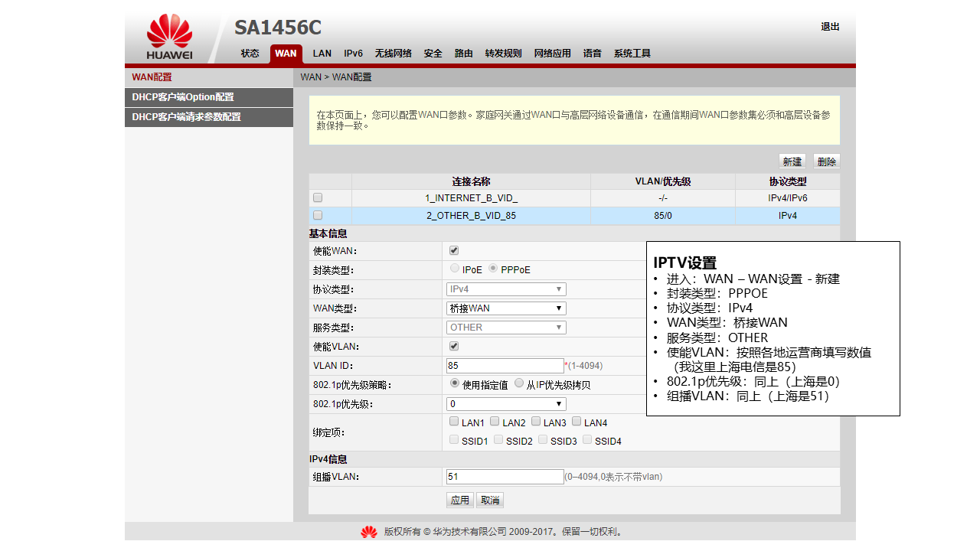The image size is (980, 551).
Task: Click the 组播VLAN input field
Action: click(505, 477)
